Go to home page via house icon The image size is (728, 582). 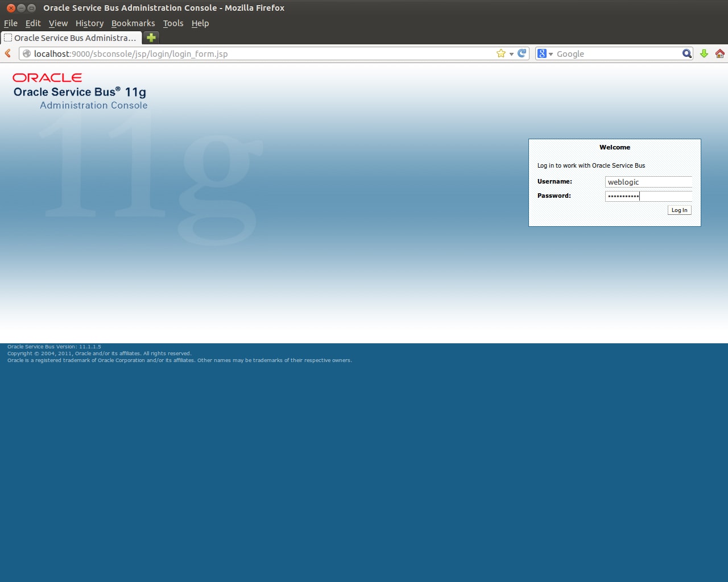[720, 53]
